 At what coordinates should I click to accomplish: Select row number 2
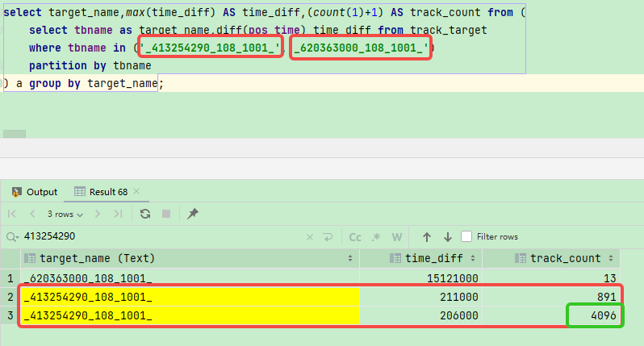tap(10, 297)
